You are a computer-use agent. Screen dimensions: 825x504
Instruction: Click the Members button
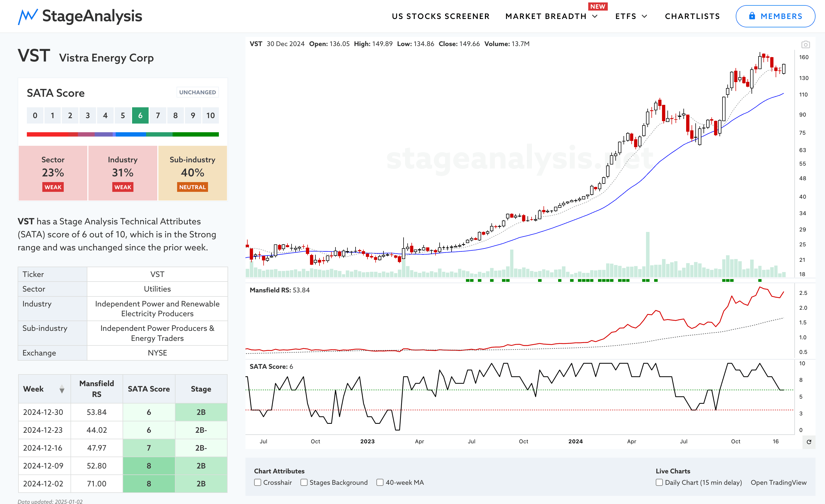tap(775, 16)
